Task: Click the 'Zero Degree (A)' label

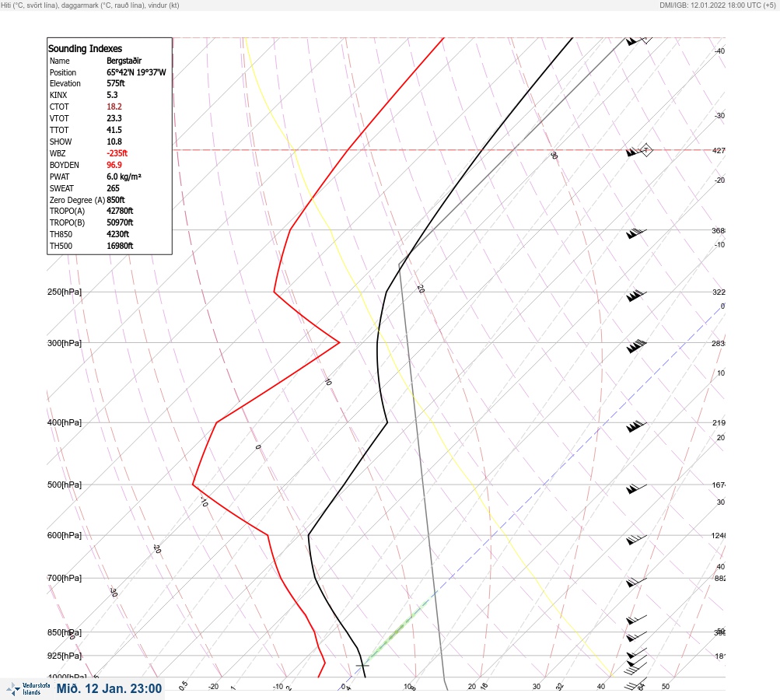Action: (x=77, y=200)
